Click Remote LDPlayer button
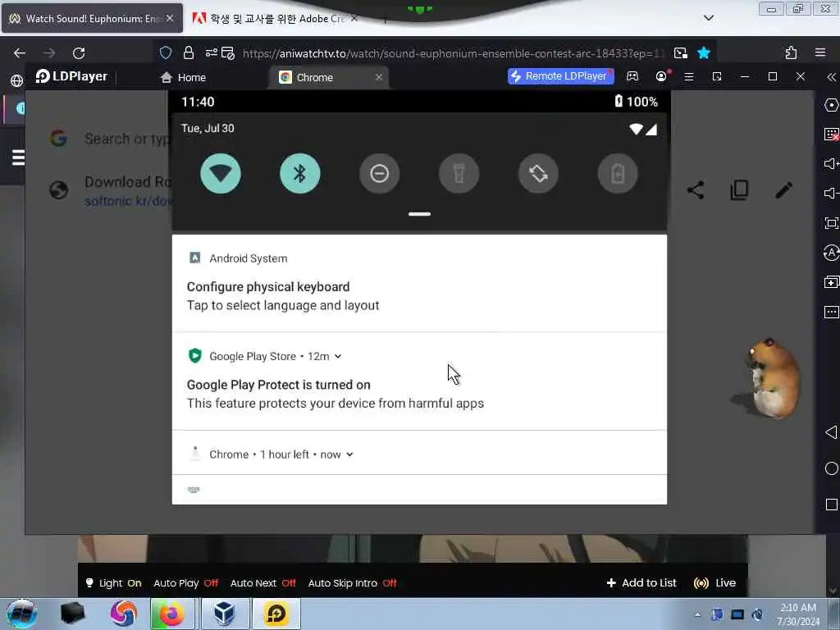 (560, 76)
